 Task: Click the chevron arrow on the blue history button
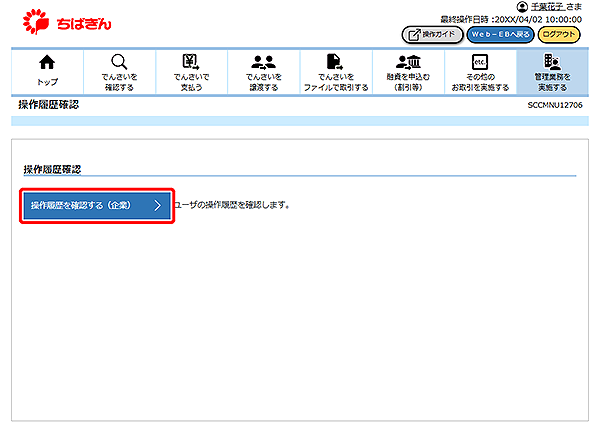pos(157,205)
